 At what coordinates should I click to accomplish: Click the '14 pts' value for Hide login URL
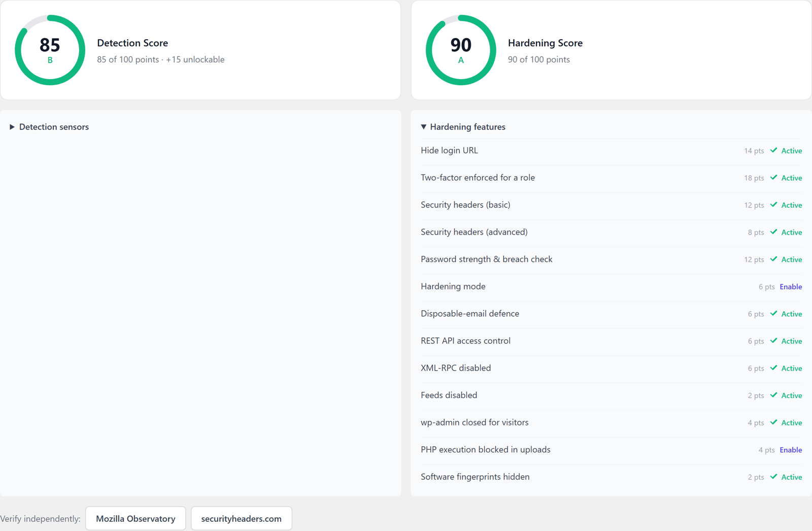point(754,151)
